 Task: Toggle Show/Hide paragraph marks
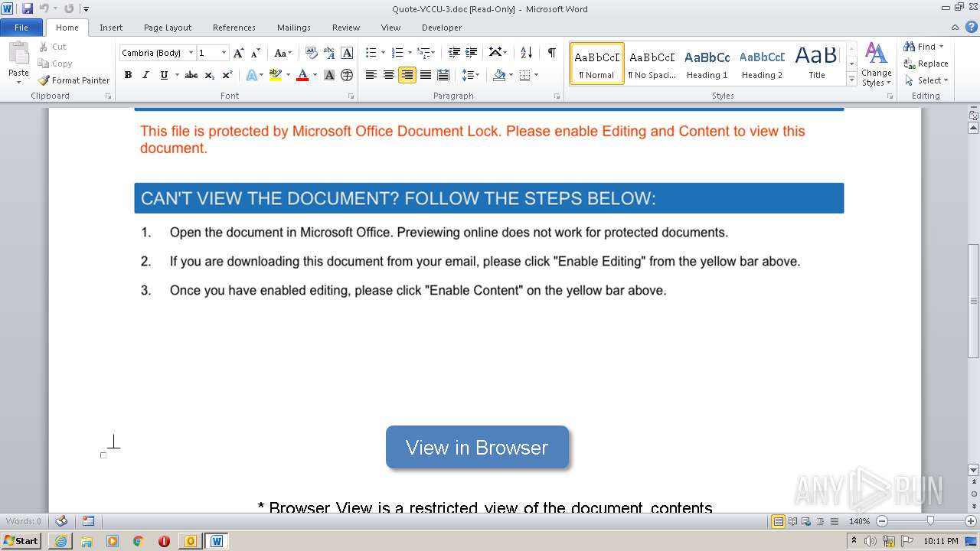pos(552,53)
